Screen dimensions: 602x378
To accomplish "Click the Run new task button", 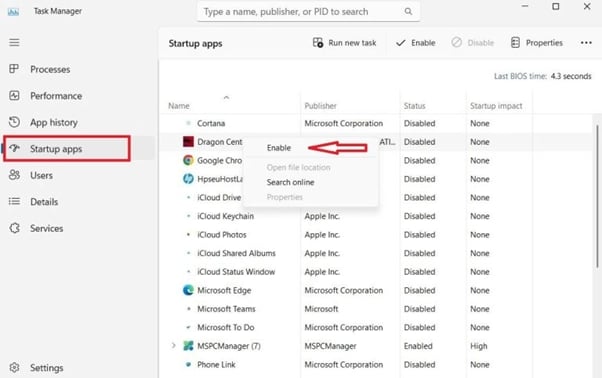I will coord(344,43).
